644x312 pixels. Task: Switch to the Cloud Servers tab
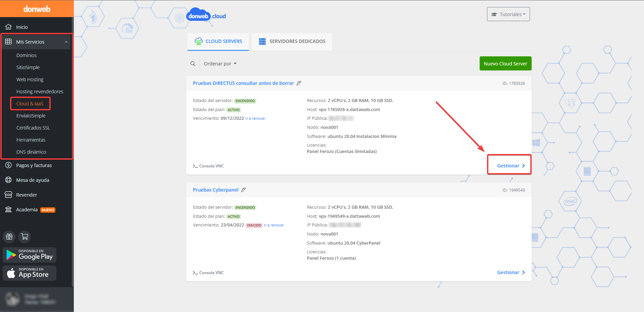(218, 42)
